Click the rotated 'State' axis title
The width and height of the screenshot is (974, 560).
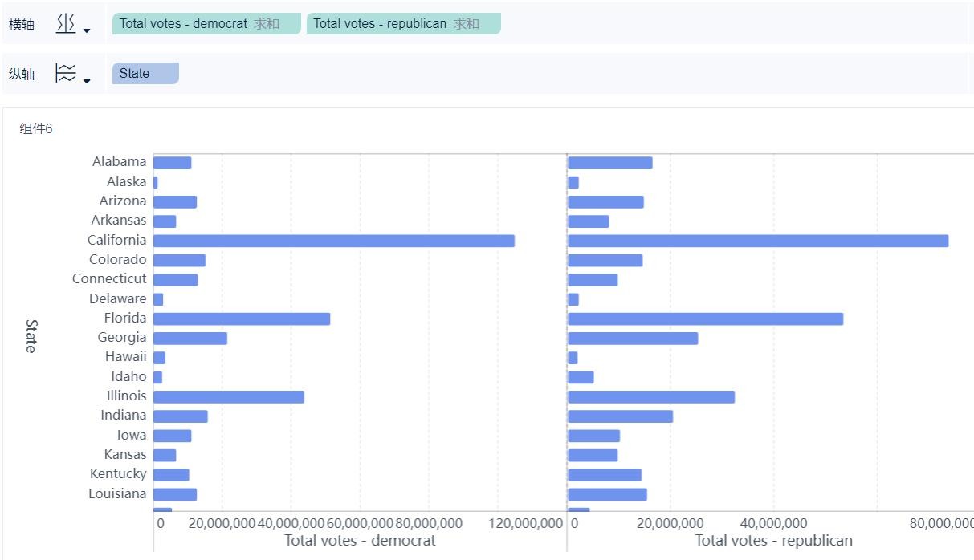(31, 335)
